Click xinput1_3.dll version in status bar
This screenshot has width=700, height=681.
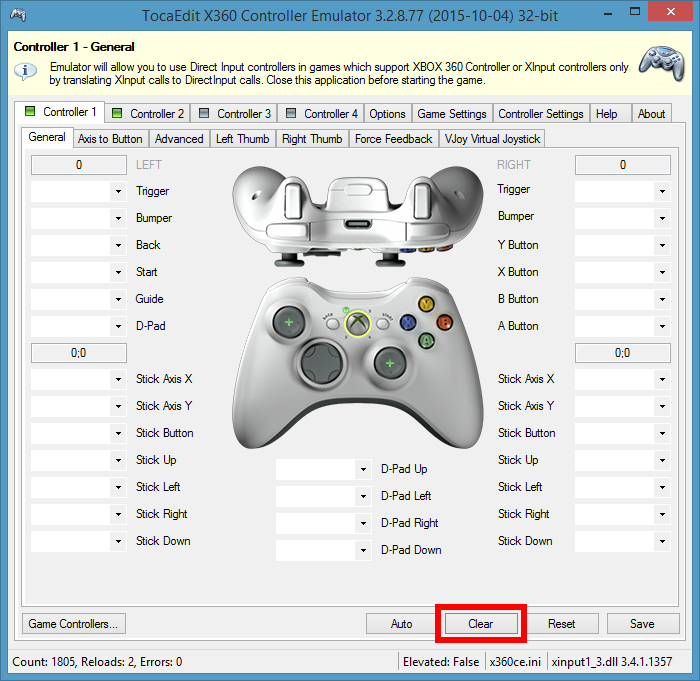click(x=612, y=661)
